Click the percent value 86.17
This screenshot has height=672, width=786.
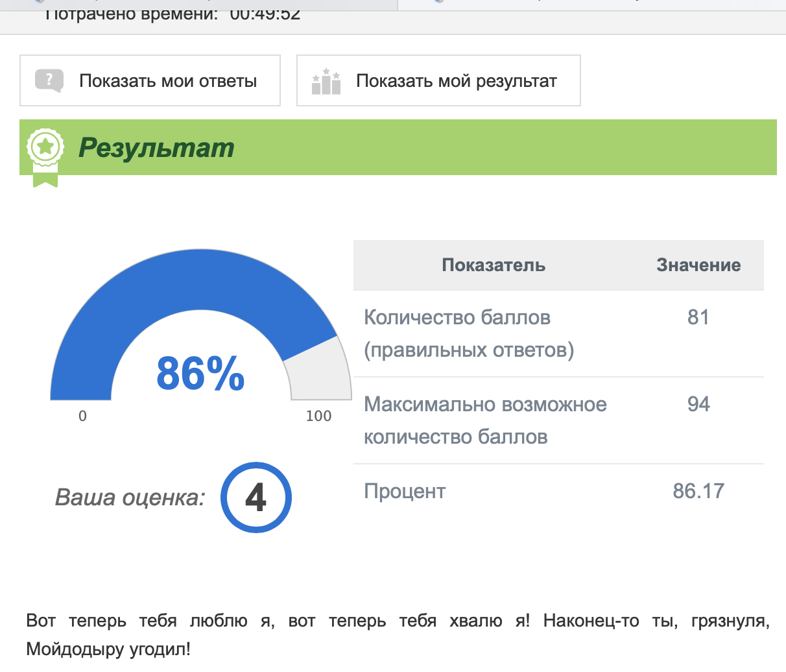pos(698,491)
